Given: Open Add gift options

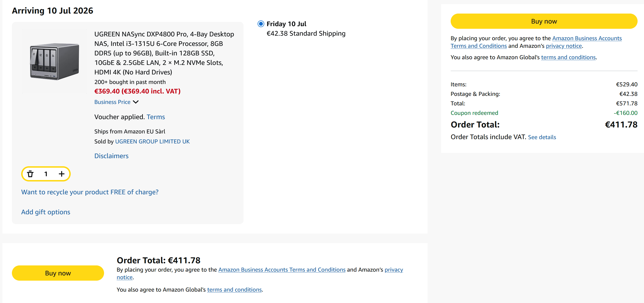Looking at the screenshot, I should (45, 212).
